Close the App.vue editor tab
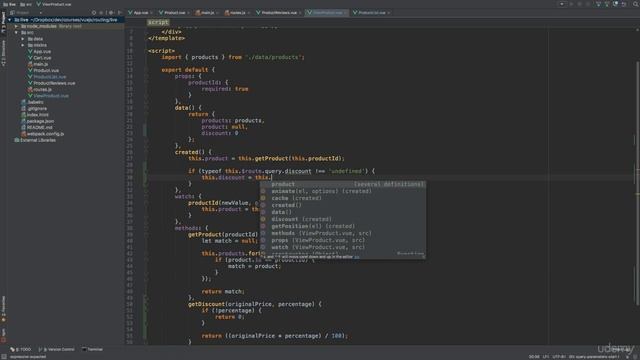640x360 pixels. (x=151, y=13)
